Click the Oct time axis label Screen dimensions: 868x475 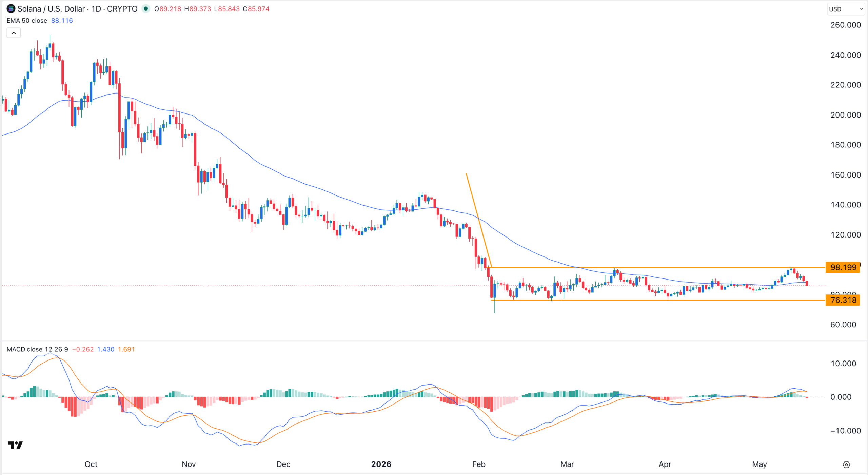pyautogui.click(x=91, y=464)
